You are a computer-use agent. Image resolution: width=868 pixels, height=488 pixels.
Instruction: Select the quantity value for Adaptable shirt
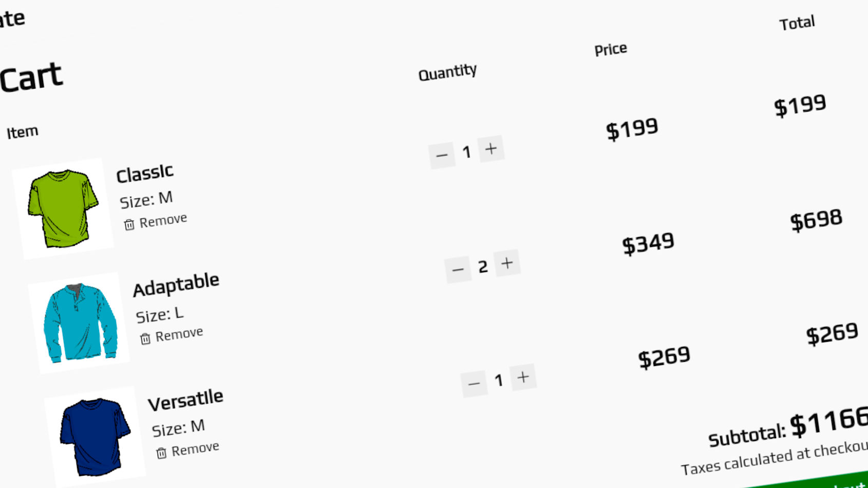pos(483,266)
